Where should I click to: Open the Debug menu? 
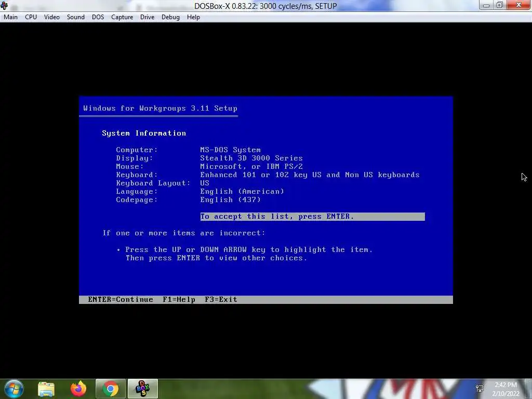click(170, 17)
